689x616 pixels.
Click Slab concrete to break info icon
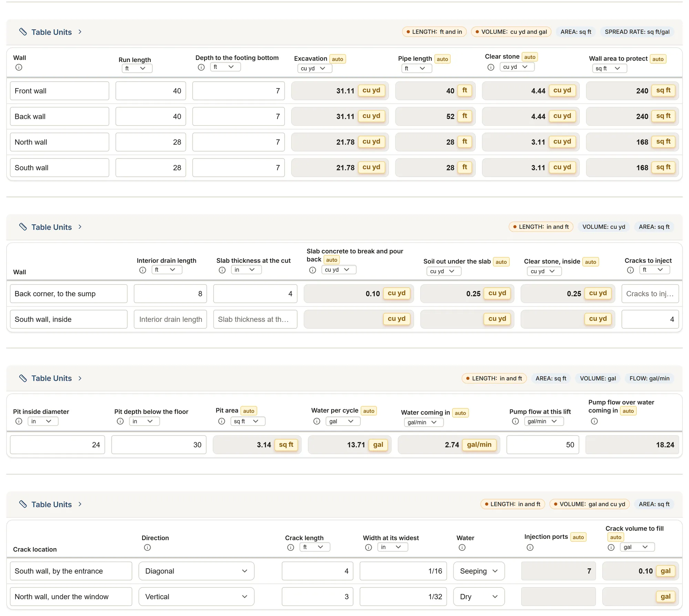312,270
